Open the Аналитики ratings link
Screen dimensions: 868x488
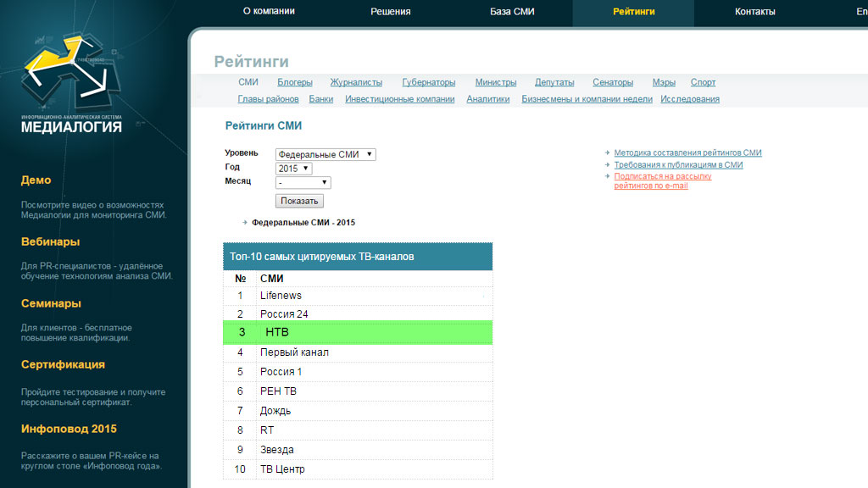pos(487,99)
